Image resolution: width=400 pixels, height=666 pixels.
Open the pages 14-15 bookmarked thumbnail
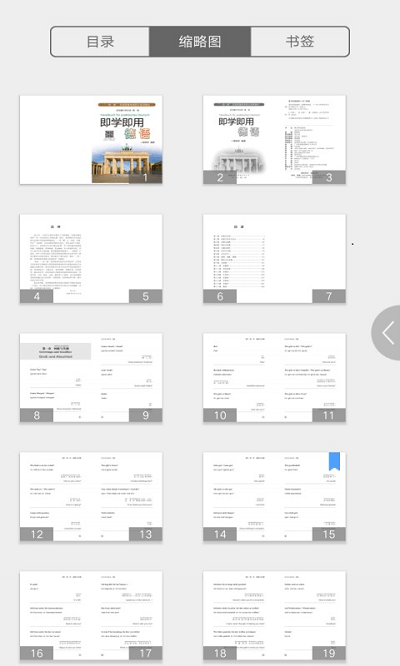click(x=274, y=497)
